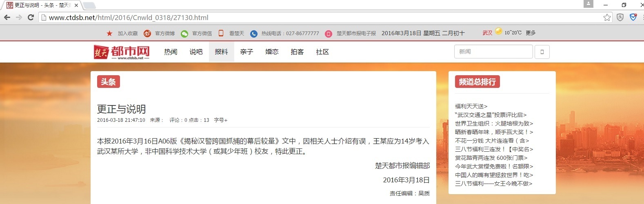Click the 楚天都市报电子报 icon

tap(328, 34)
